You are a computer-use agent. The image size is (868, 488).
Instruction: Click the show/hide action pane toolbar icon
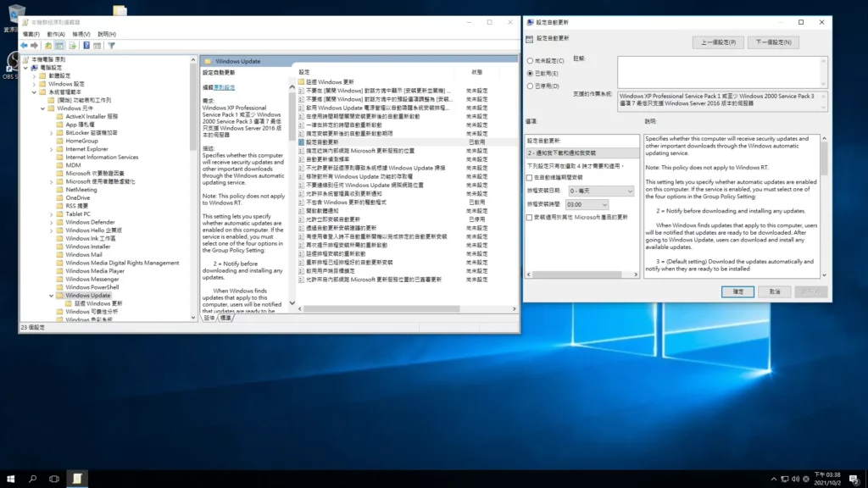click(97, 46)
